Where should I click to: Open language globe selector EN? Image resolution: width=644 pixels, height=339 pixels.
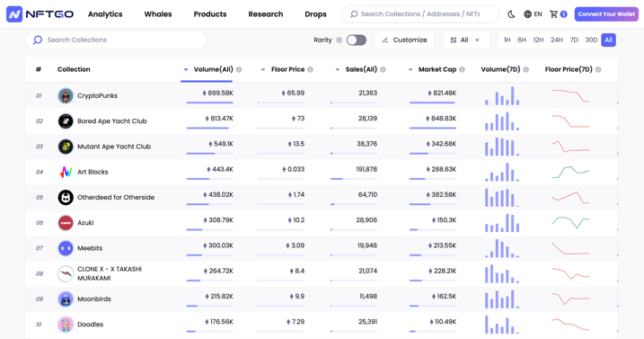click(x=533, y=14)
